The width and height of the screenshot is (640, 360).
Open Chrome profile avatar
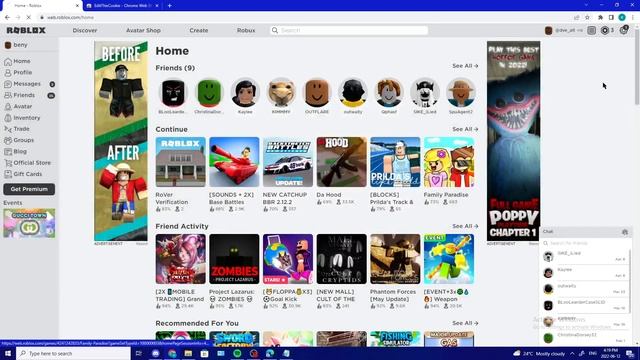[x=622, y=18]
